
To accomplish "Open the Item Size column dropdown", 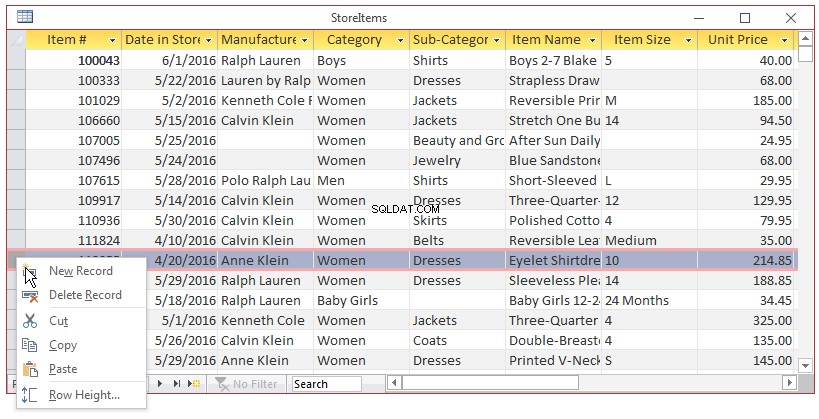I will tap(688, 40).
